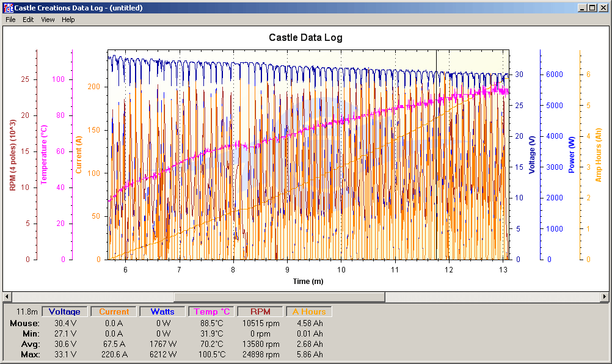Click the Avg watts value 1767 W

point(163,344)
